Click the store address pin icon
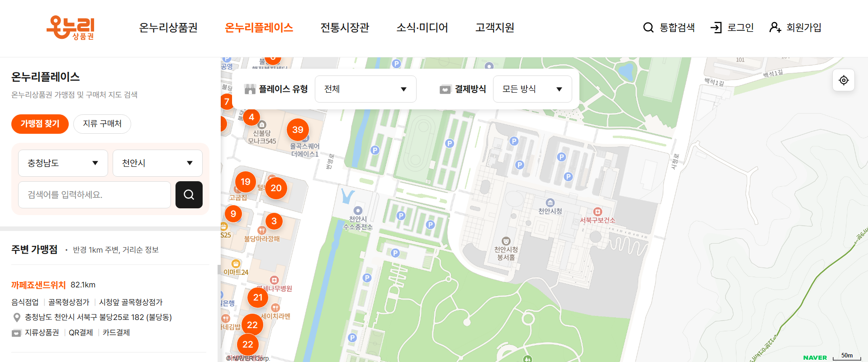868x362 pixels. click(17, 318)
